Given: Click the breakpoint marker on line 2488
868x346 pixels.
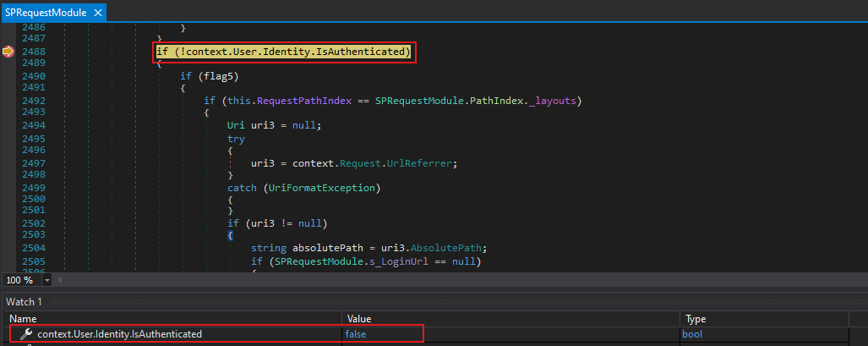Looking at the screenshot, I should [x=8, y=52].
